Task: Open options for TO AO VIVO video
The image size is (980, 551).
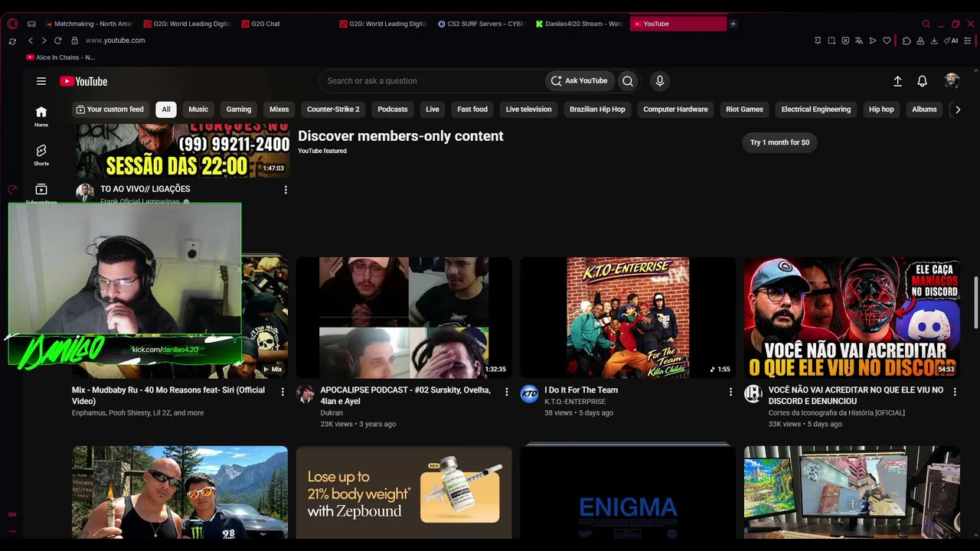Action: pos(286,190)
